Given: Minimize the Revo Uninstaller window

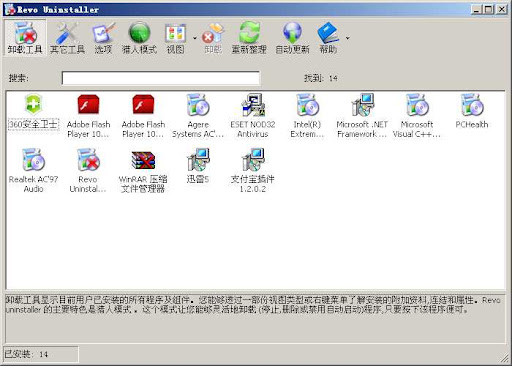Looking at the screenshot, I should pos(477,9).
